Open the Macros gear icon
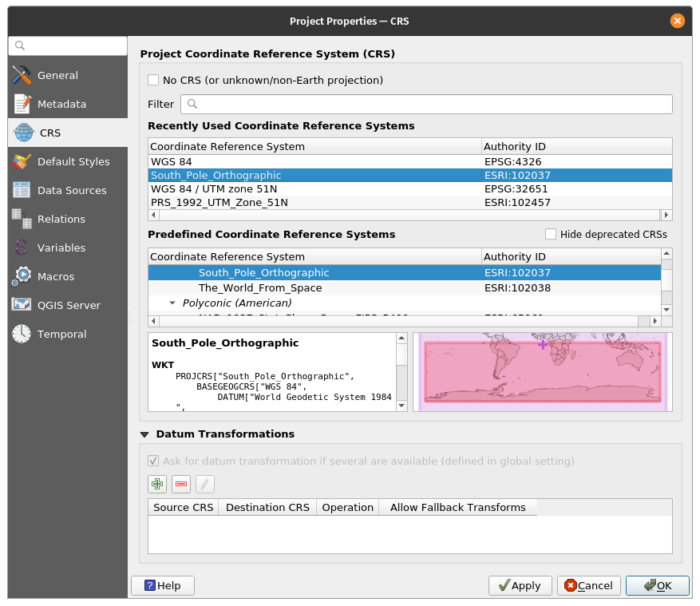700x606 pixels. [22, 276]
